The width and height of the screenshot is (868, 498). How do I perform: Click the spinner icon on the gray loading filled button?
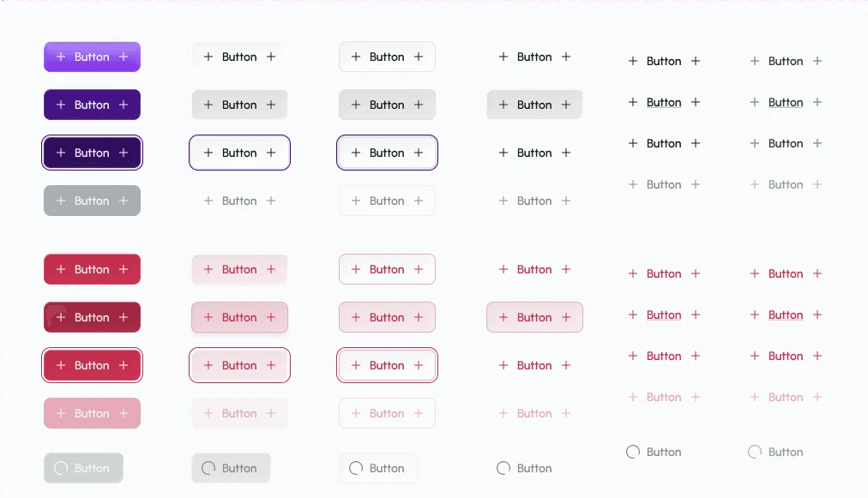click(61, 468)
